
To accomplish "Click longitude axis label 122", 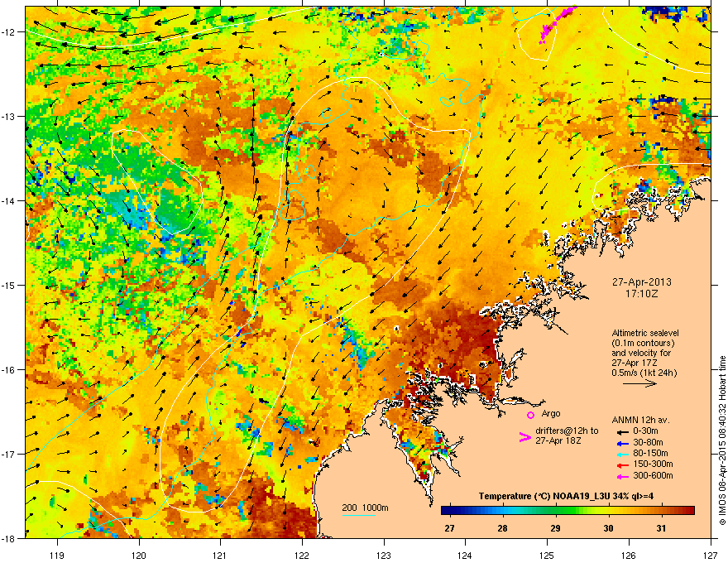I will 302,555.
